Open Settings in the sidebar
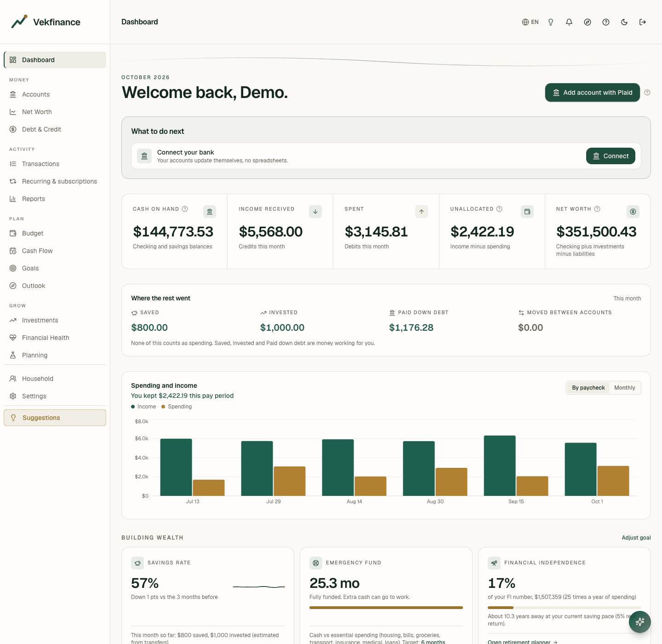The image size is (662, 644). coord(55,396)
